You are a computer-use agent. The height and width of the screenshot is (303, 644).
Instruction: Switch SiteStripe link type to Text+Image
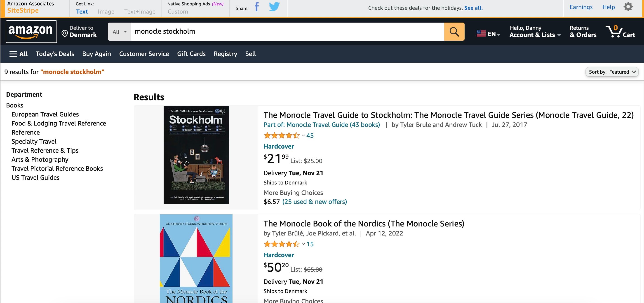[x=140, y=12]
